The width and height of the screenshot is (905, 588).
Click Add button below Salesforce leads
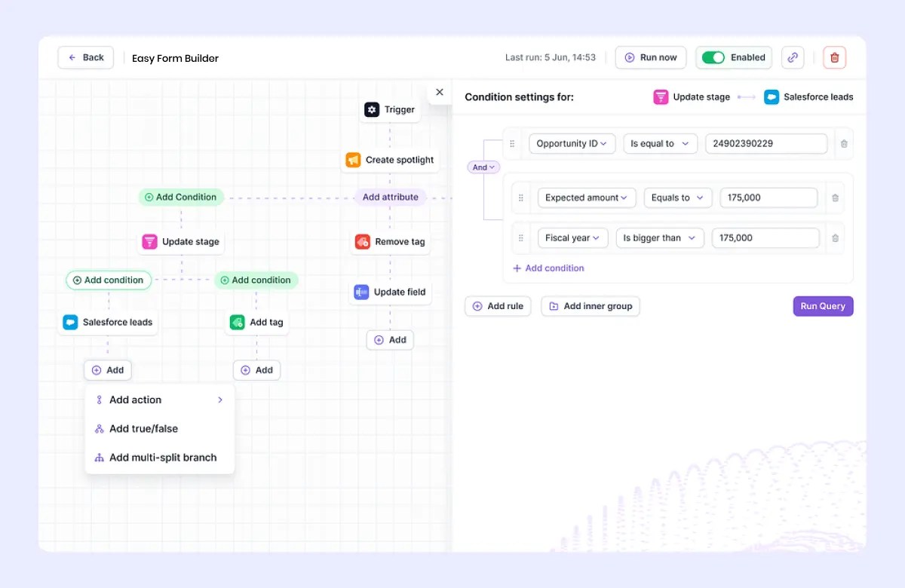(108, 370)
